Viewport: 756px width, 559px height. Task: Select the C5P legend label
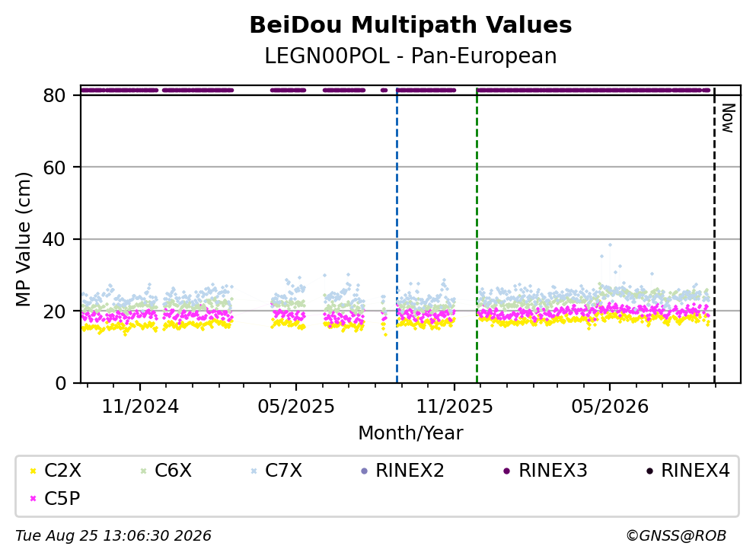coord(62,498)
